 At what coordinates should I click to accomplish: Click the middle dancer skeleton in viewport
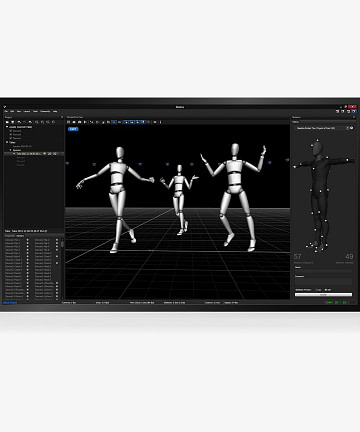click(179, 199)
